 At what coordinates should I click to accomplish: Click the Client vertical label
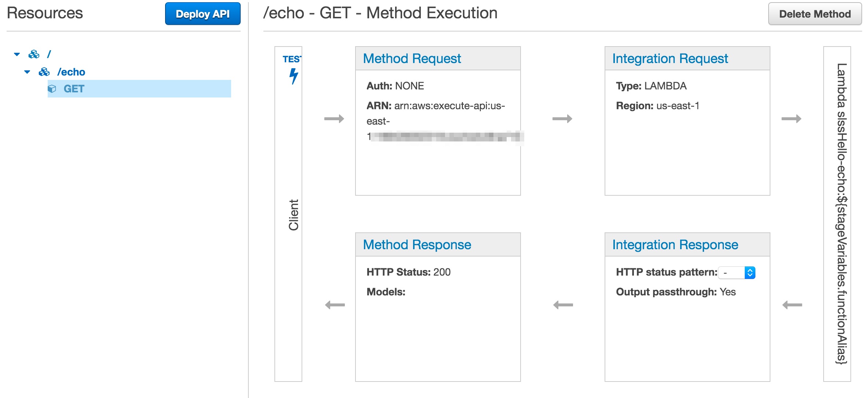point(293,215)
